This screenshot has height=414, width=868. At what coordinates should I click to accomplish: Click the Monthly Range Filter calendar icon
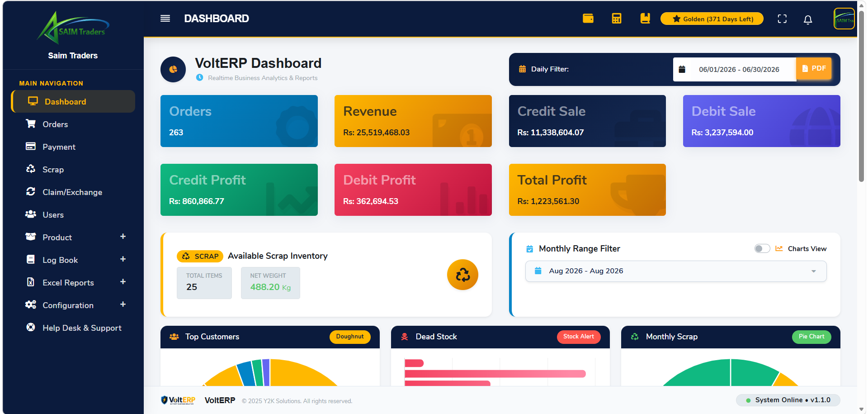[x=530, y=249]
